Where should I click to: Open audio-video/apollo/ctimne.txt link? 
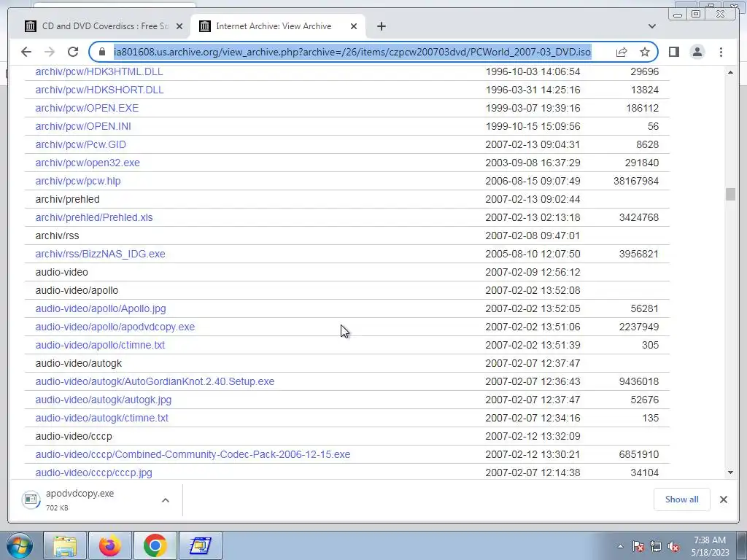(x=100, y=345)
